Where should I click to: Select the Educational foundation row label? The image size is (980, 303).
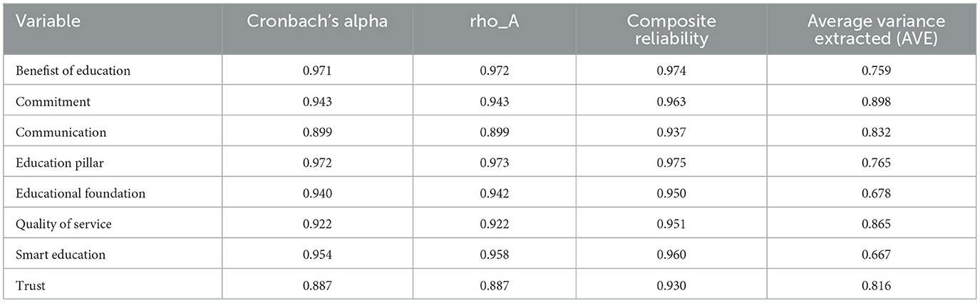click(80, 193)
